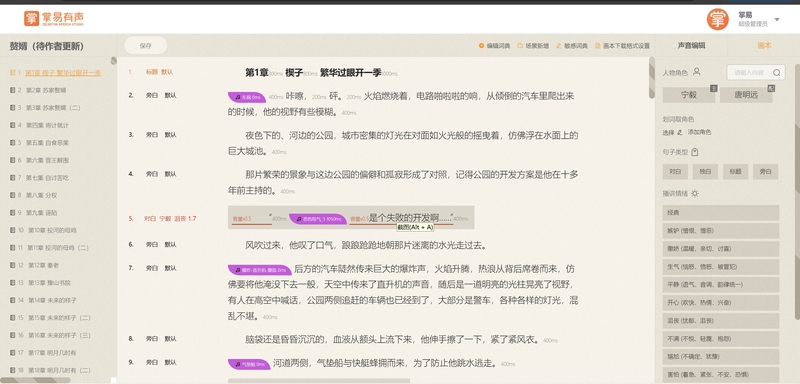This screenshot has height=384, width=800.
Task: Open the 编辑词典 icon link
Action: click(494, 46)
